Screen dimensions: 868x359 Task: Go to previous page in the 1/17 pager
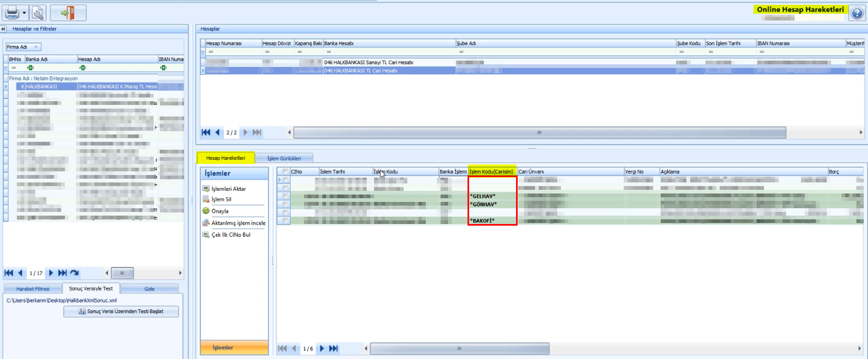tap(21, 273)
